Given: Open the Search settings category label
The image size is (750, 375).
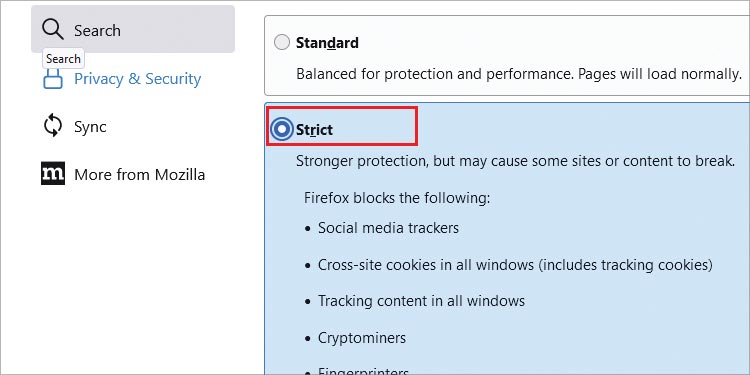Looking at the screenshot, I should point(97,31).
